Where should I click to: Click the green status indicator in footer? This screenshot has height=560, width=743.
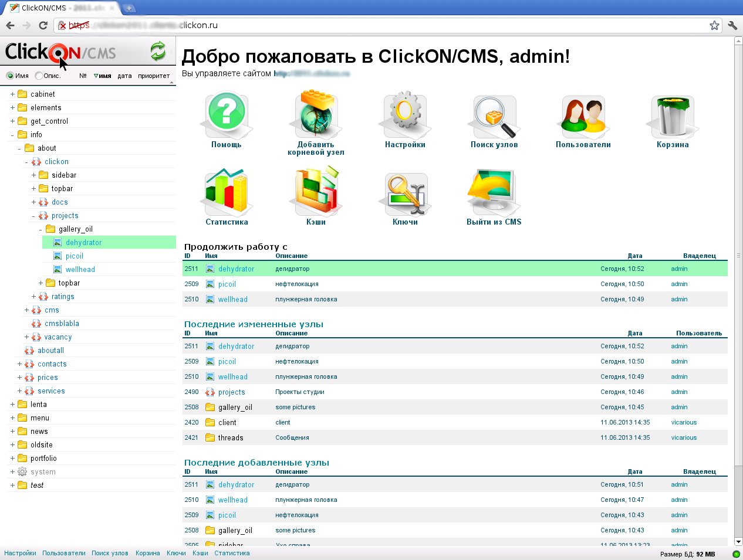pyautogui.click(x=736, y=554)
